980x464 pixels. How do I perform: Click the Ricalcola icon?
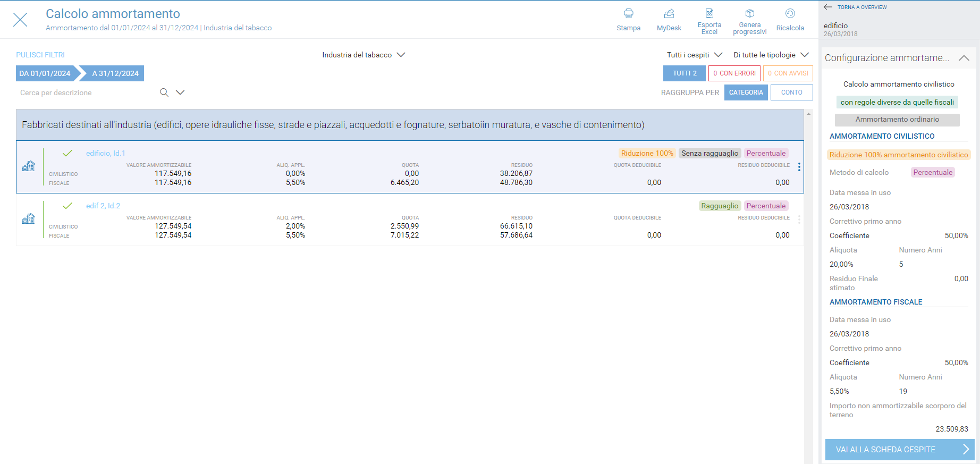(790, 14)
